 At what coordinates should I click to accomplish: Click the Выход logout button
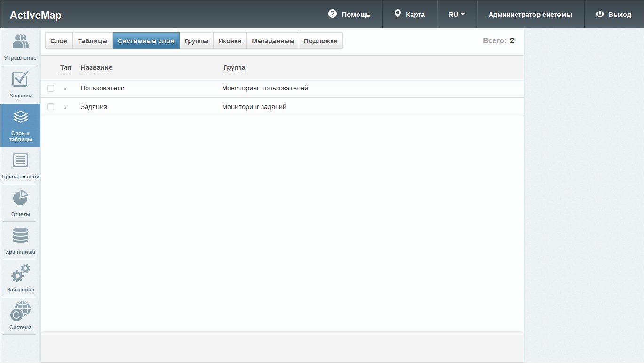coord(613,15)
